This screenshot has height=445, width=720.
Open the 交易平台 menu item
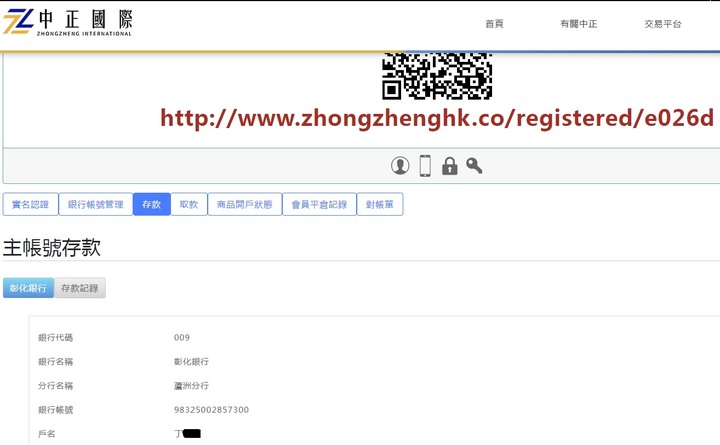(x=663, y=24)
